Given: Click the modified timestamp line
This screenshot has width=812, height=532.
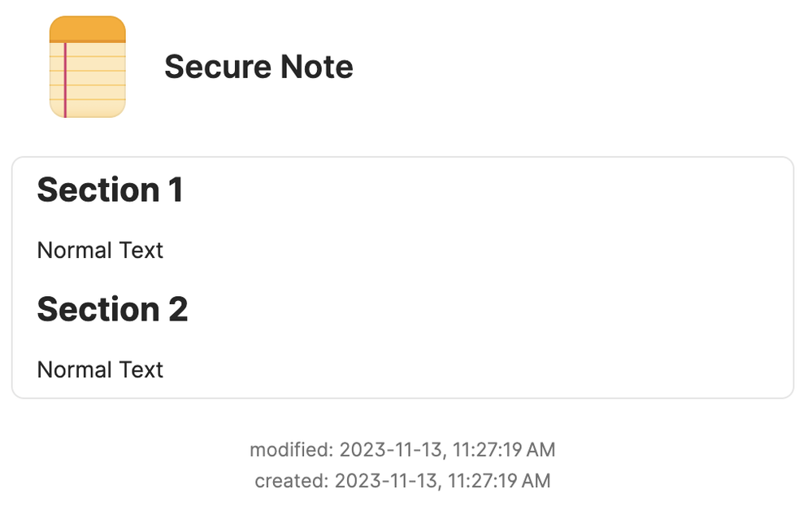Looking at the screenshot, I should (x=402, y=450).
